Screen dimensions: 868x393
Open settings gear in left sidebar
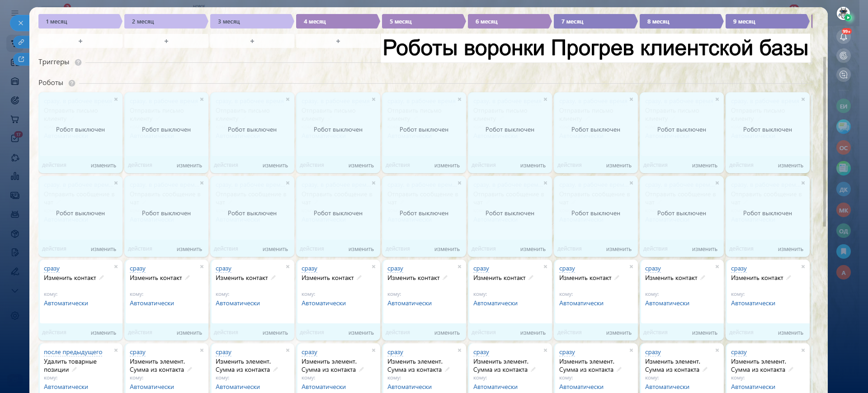point(15,316)
